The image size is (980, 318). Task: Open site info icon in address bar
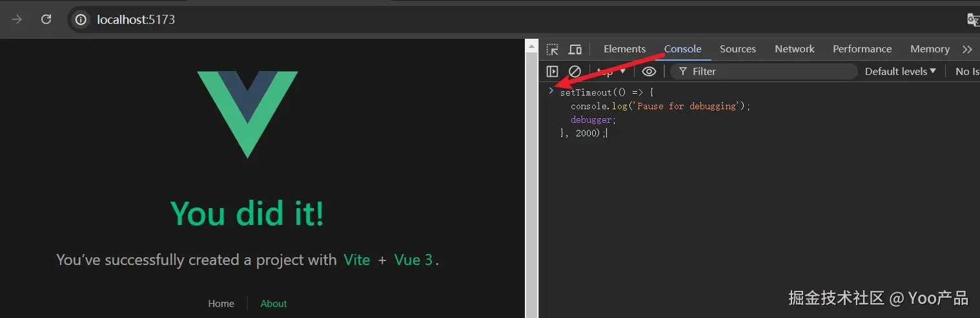click(81, 19)
